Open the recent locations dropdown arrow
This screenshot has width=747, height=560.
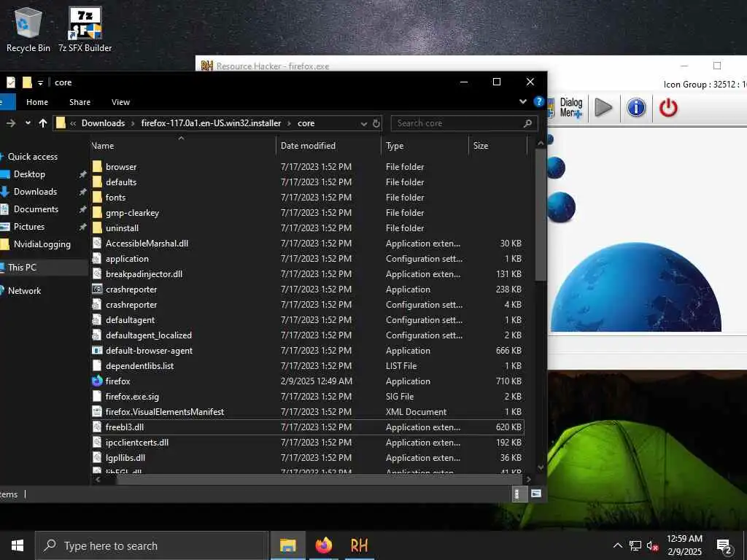click(28, 122)
